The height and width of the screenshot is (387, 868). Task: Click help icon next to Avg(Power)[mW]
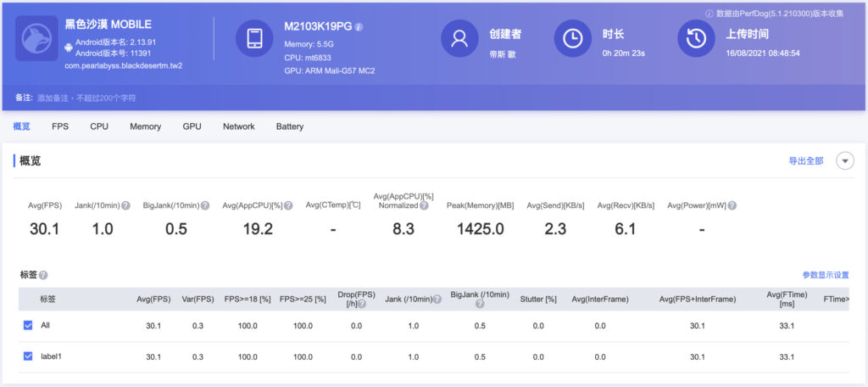(x=732, y=205)
